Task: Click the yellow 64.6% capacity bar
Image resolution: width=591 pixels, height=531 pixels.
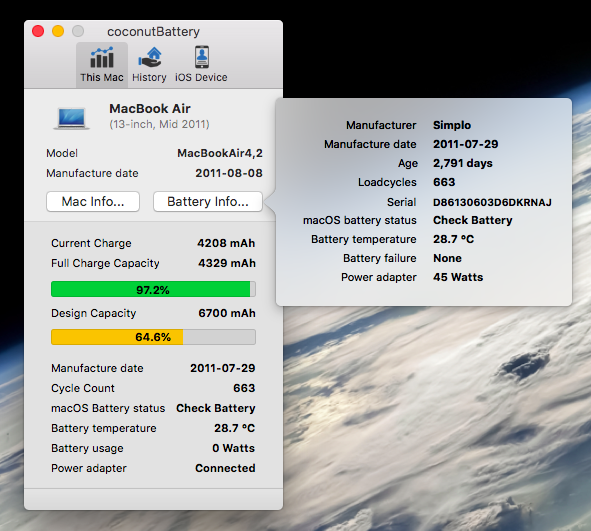Action: pos(153,337)
